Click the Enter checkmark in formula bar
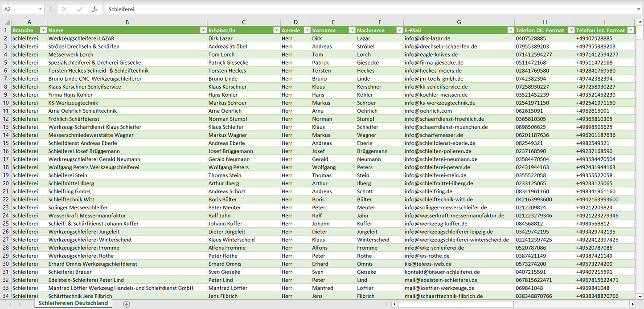Image resolution: width=644 pixels, height=309 pixels. (x=80, y=9)
